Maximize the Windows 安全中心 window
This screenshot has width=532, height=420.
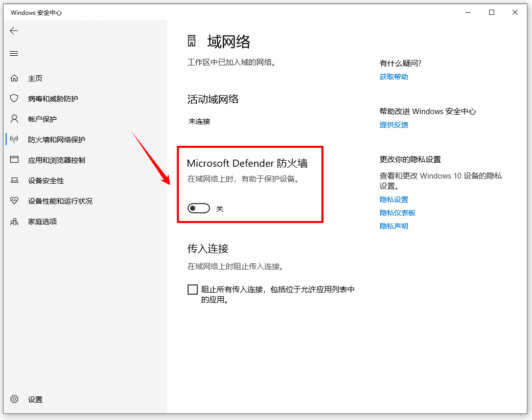491,13
